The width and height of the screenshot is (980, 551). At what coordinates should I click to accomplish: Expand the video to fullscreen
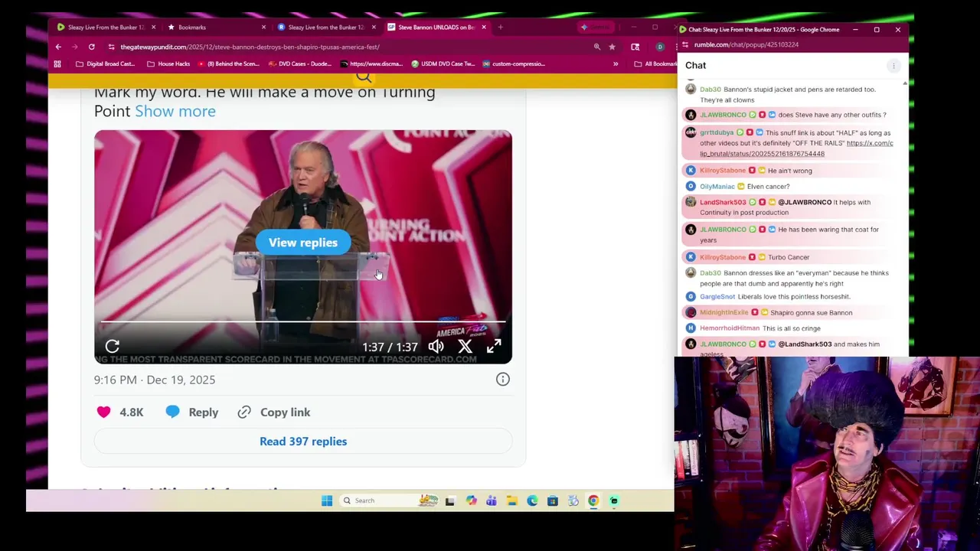coord(494,347)
